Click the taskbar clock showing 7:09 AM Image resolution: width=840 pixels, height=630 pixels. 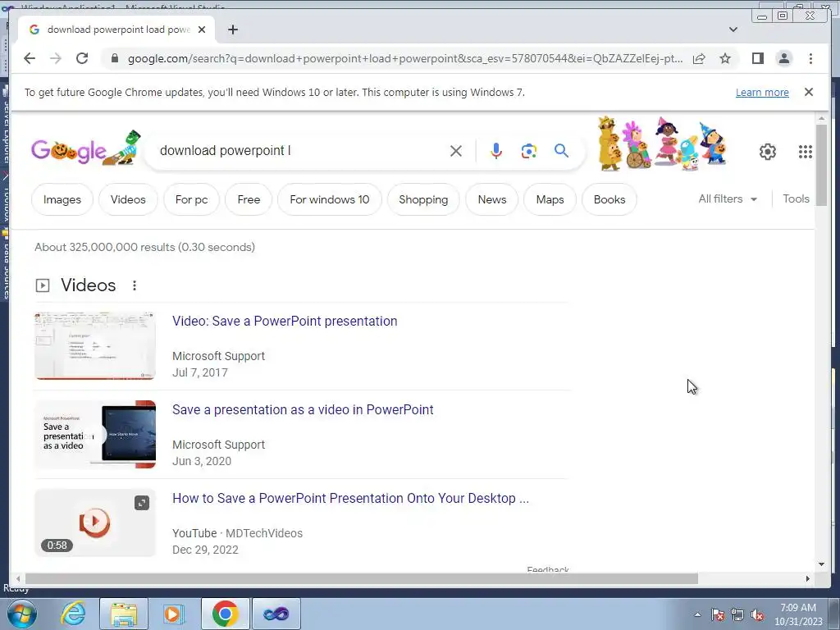(798, 614)
